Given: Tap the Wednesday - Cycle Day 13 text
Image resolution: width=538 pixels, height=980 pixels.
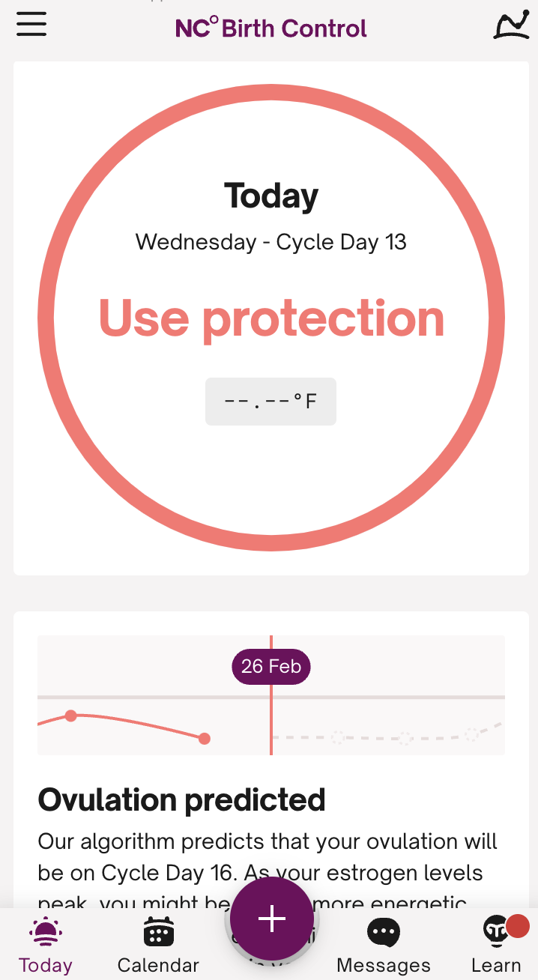Looking at the screenshot, I should (271, 242).
